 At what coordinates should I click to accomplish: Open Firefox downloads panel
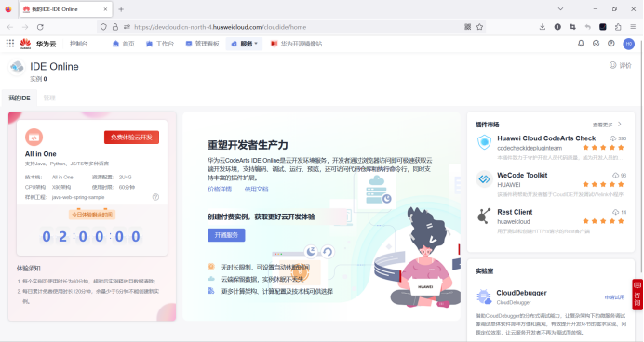(x=543, y=27)
